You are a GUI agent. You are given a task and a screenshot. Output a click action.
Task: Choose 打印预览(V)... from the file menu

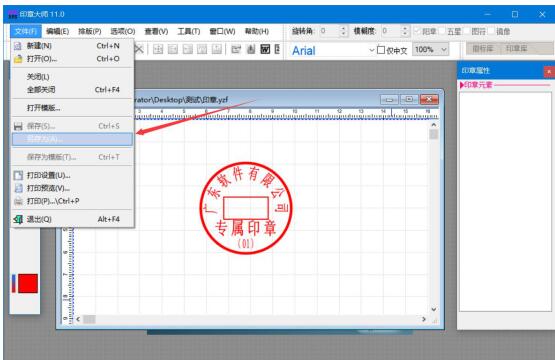73,188
